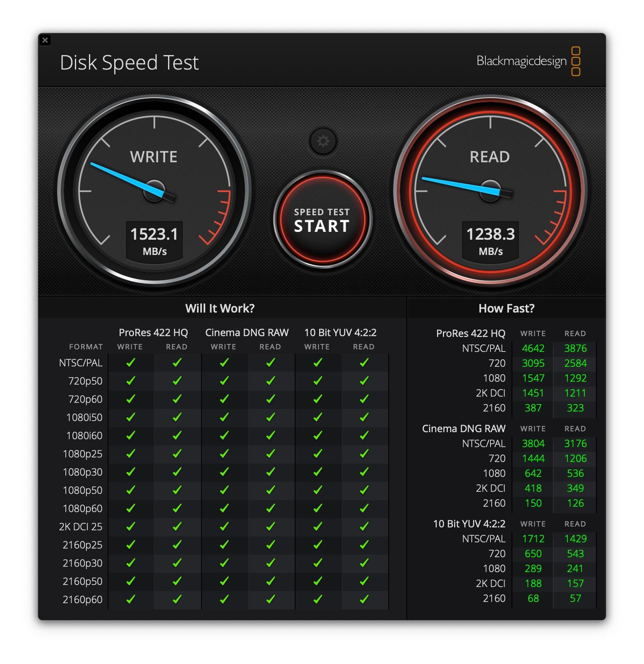Viewport: 644px width, 664px height.
Task: Click the Cinema DNG RAW 720p50 write checkmark
Action: pos(224,381)
